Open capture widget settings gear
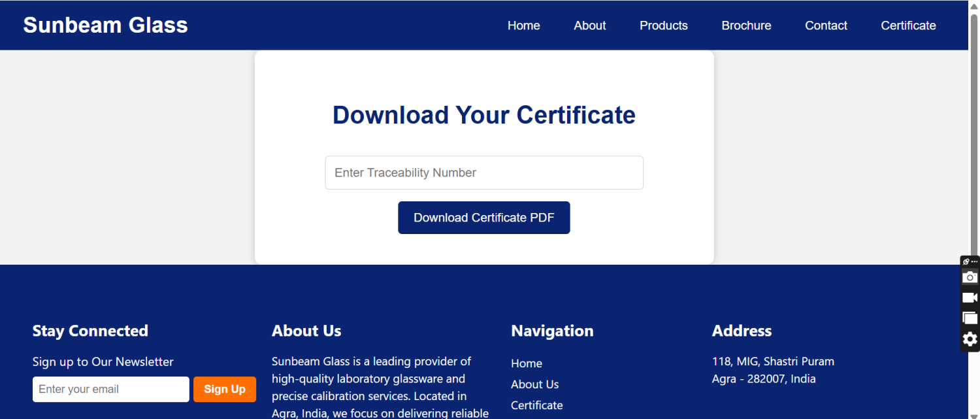 [x=970, y=339]
